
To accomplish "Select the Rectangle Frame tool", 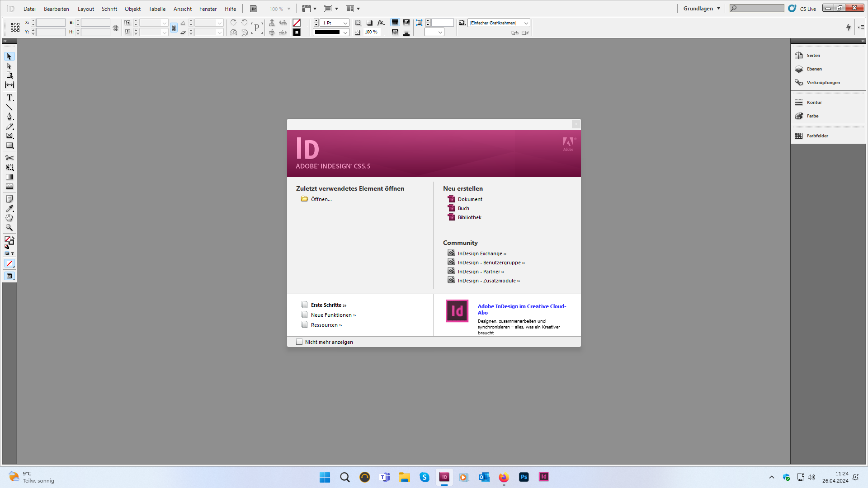I will point(9,136).
